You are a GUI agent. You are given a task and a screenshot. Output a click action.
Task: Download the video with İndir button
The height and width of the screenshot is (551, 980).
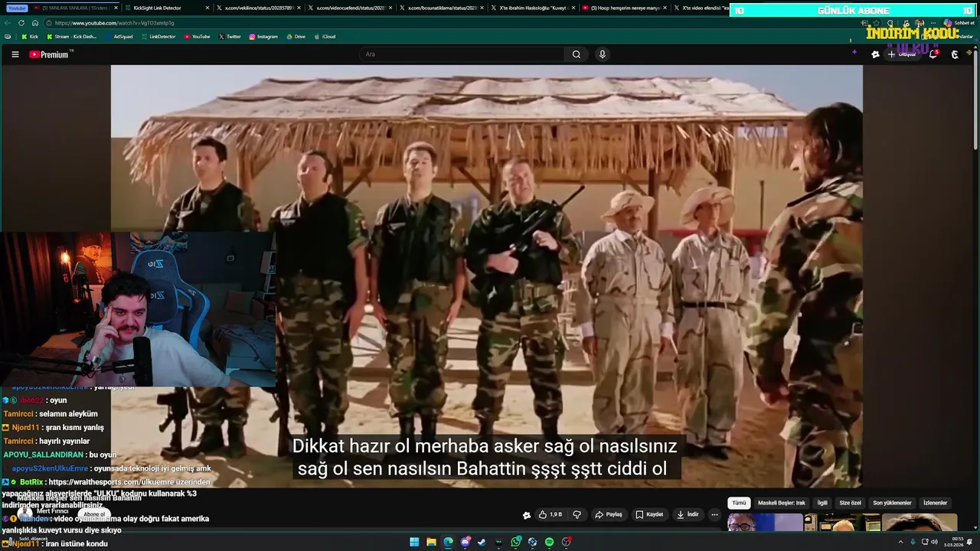click(x=688, y=514)
